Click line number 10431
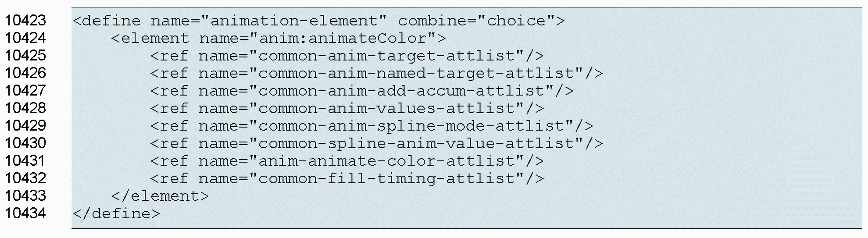The height and width of the screenshot is (238, 868). (x=25, y=161)
